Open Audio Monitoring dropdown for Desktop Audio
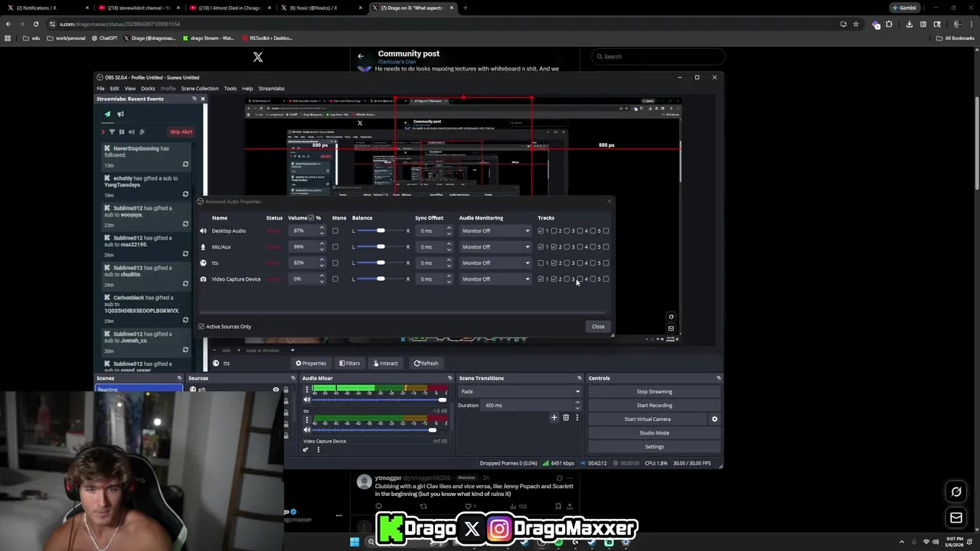The height and width of the screenshot is (551, 980). tap(495, 230)
